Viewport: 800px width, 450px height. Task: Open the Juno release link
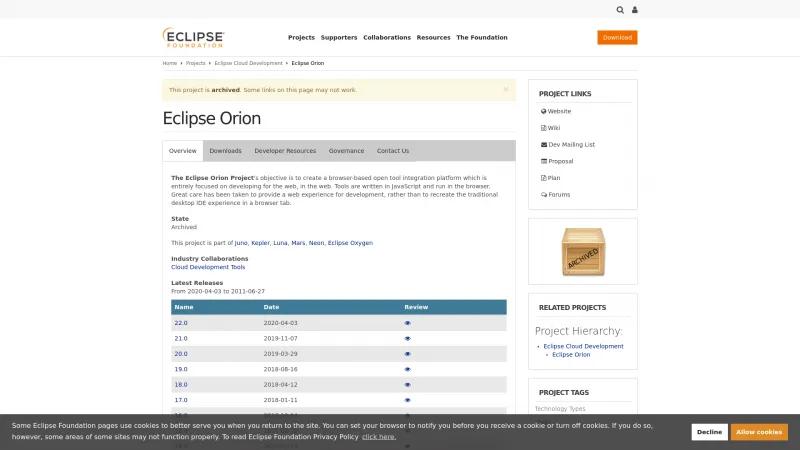click(241, 243)
